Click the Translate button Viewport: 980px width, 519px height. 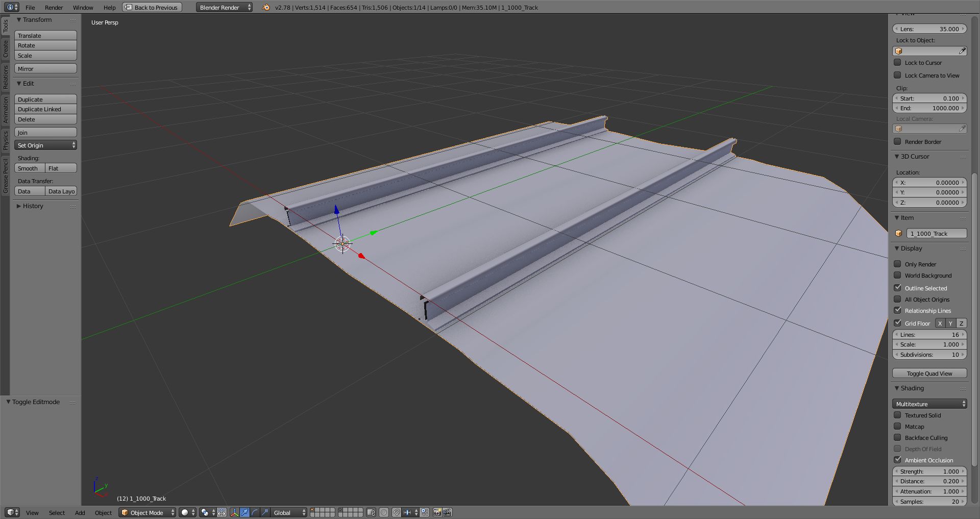[x=45, y=35]
